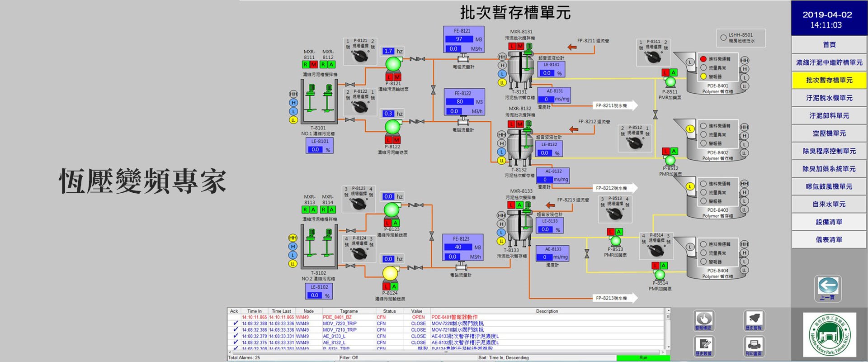The height and width of the screenshot is (362, 868).
Task: Open the 歷史數據 historical data icon
Action: pos(703,346)
